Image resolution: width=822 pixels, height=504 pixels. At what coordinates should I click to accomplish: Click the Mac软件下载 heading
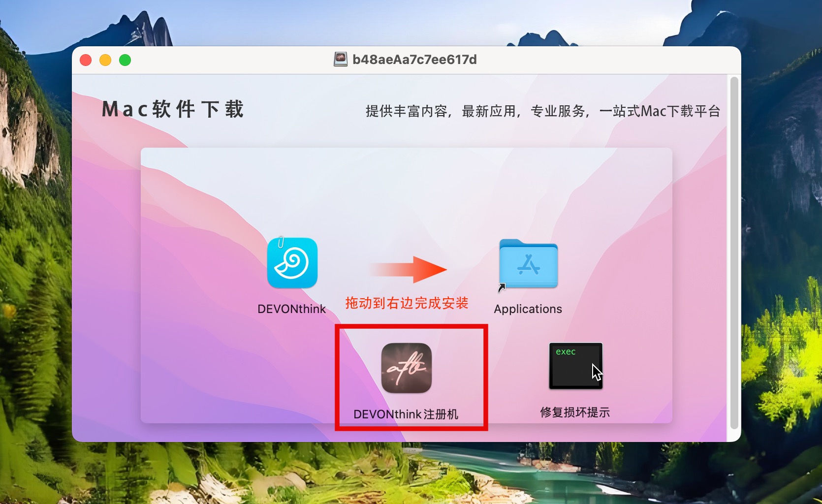(x=173, y=109)
